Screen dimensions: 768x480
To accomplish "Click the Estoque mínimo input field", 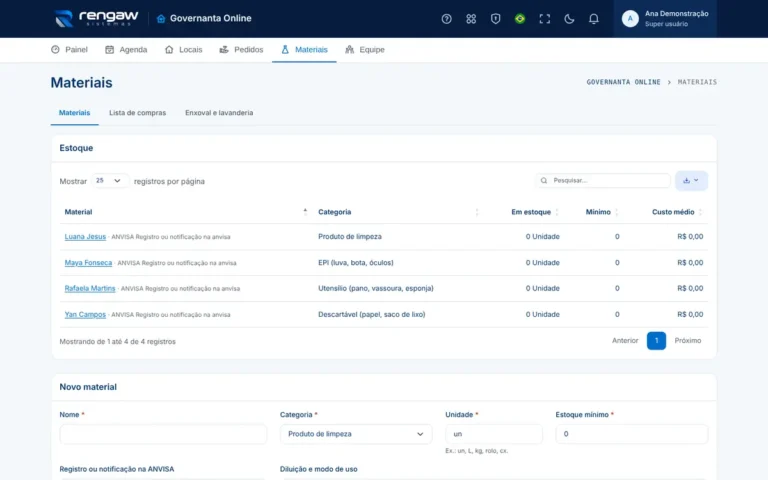I will click(632, 434).
